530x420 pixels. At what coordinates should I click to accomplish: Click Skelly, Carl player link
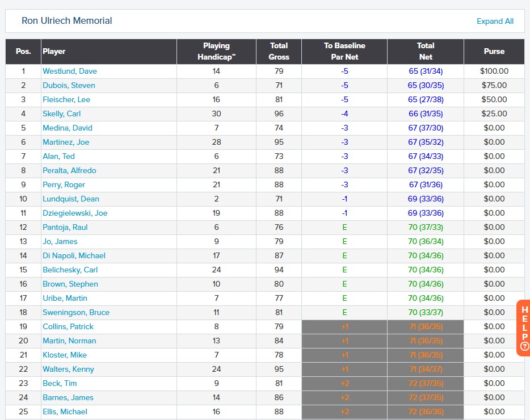point(62,114)
